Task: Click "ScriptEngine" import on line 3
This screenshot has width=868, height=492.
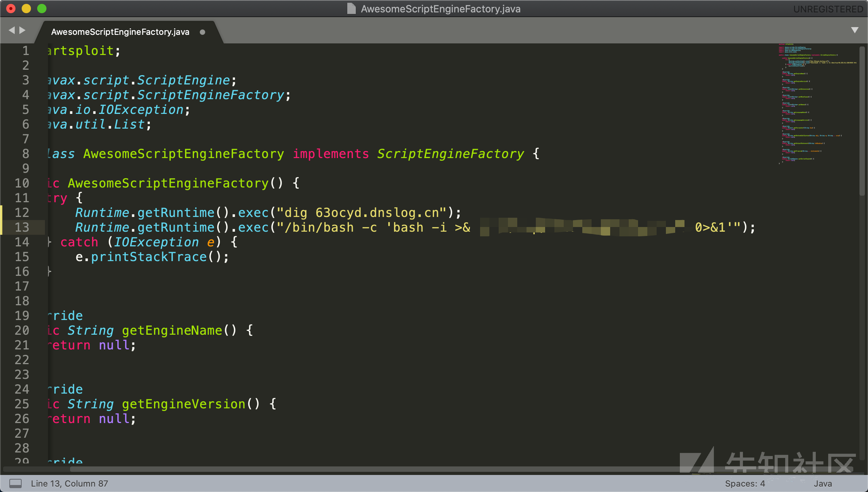Action: pyautogui.click(x=184, y=80)
